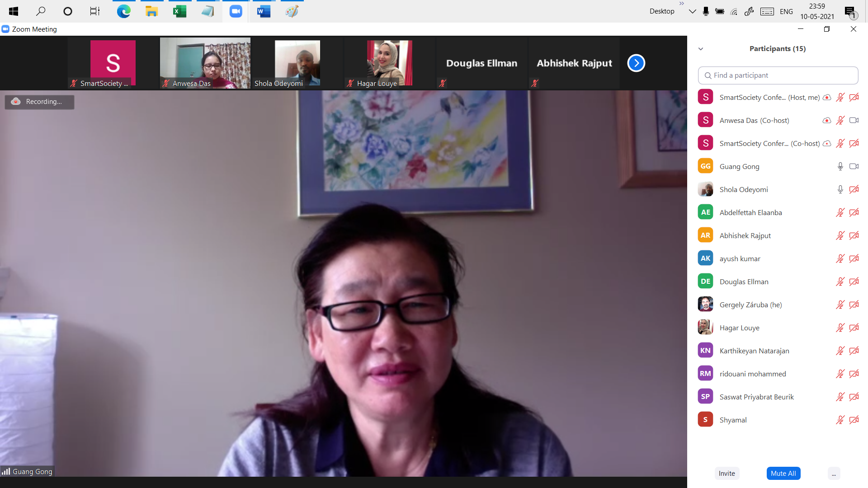Image resolution: width=868 pixels, height=488 pixels.
Task: Click Guang Gong's camera icon in list
Action: click(854, 166)
